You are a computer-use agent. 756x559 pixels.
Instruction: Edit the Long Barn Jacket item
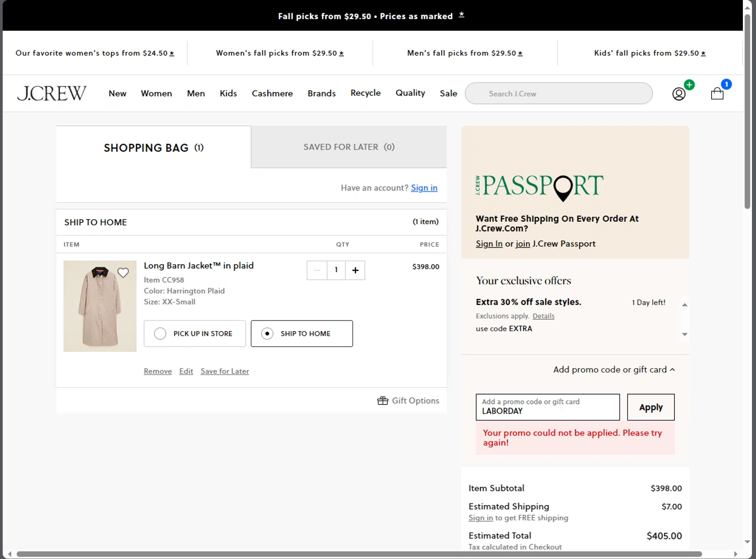pyautogui.click(x=186, y=371)
